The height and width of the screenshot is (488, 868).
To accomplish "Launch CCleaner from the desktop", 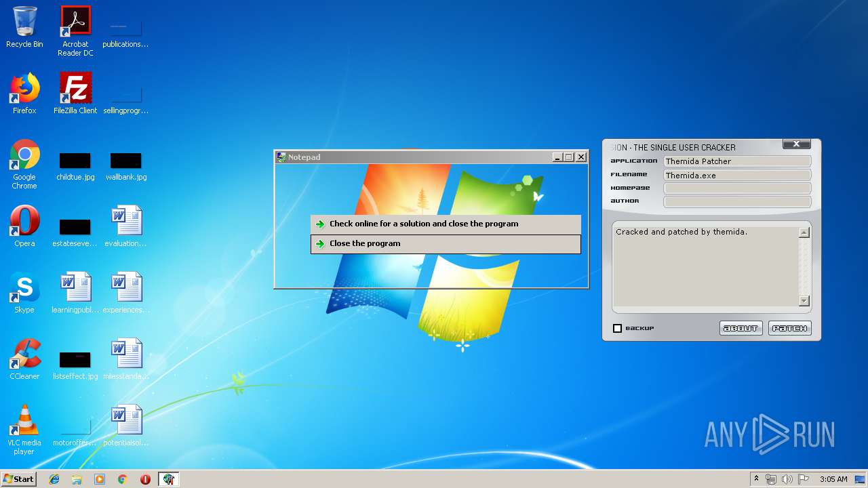I will (x=24, y=359).
